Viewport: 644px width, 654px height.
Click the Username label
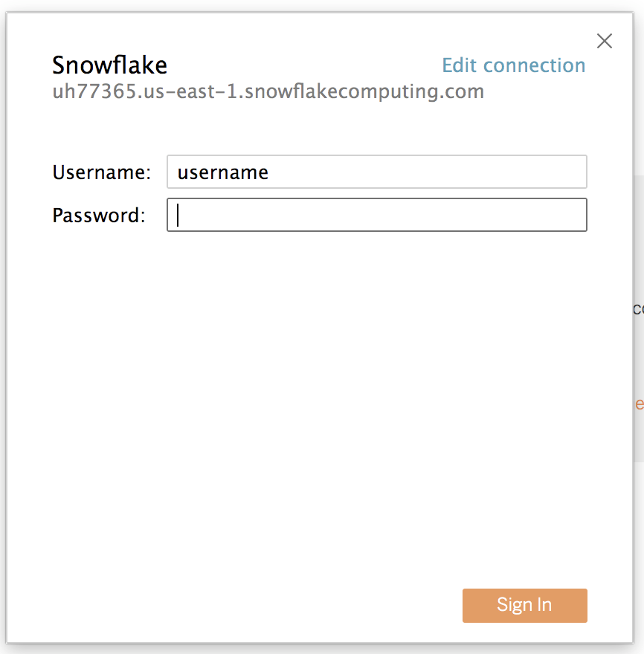[101, 172]
